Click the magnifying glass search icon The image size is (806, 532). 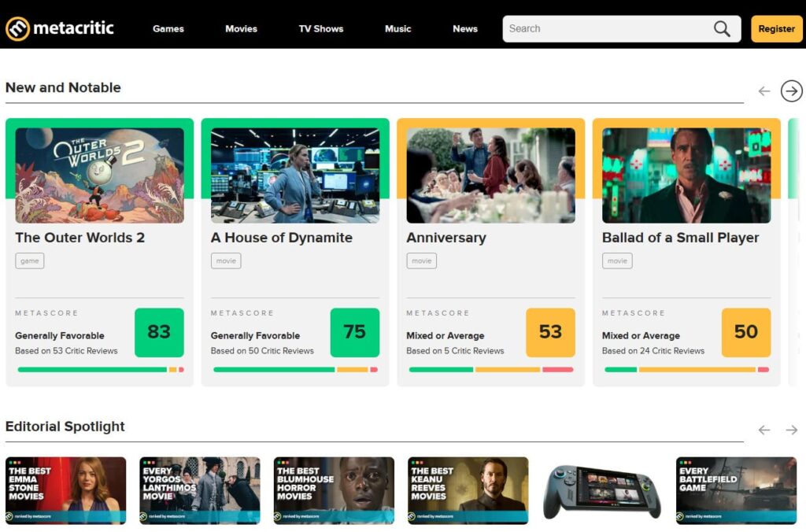(721, 28)
